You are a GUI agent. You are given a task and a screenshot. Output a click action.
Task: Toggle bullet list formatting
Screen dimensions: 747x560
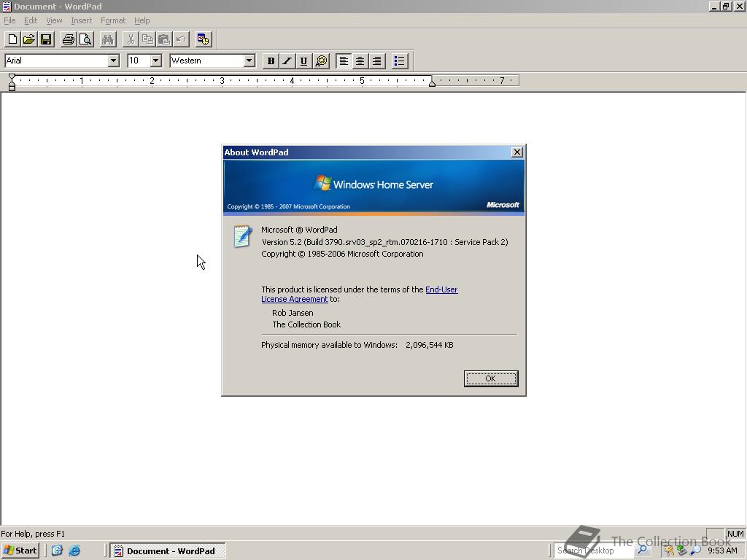pyautogui.click(x=399, y=61)
